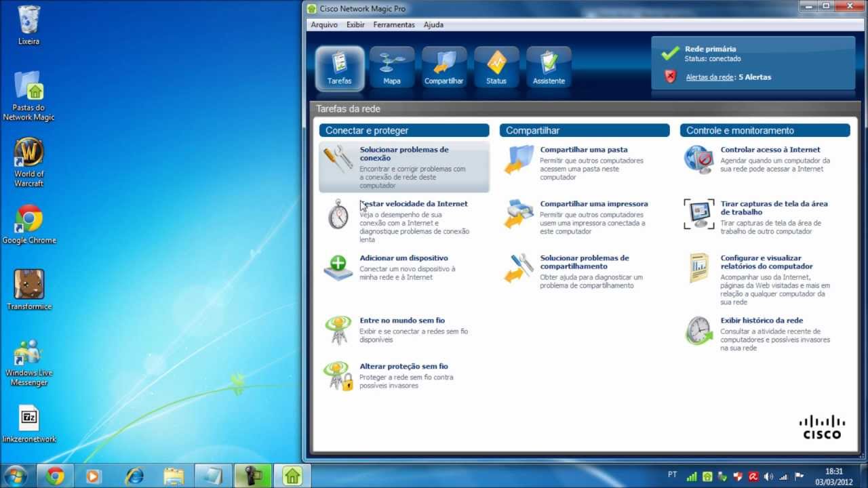
Task: Open the Exibir menu
Action: point(355,25)
